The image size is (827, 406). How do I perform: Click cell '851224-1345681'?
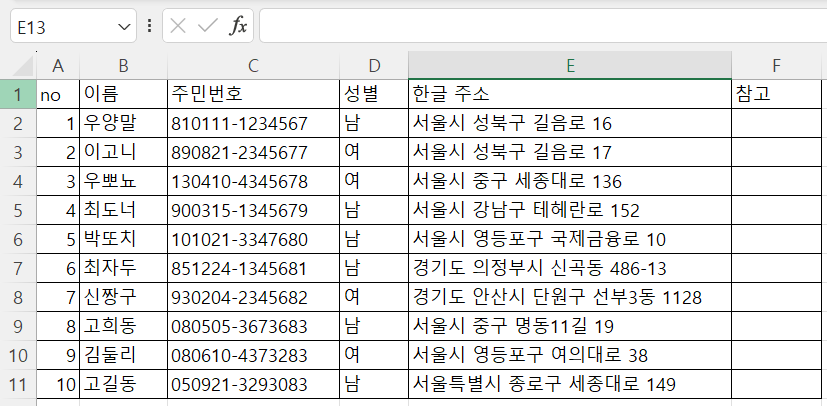[x=254, y=268]
